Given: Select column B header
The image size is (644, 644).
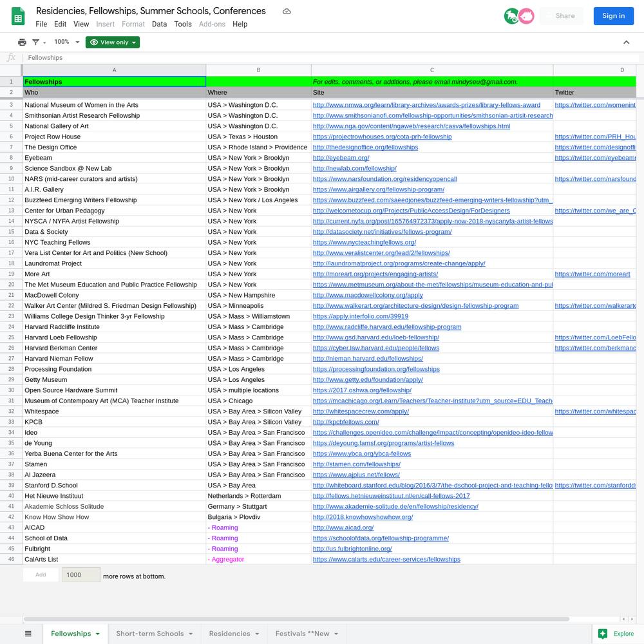Looking at the screenshot, I should pyautogui.click(x=258, y=70).
